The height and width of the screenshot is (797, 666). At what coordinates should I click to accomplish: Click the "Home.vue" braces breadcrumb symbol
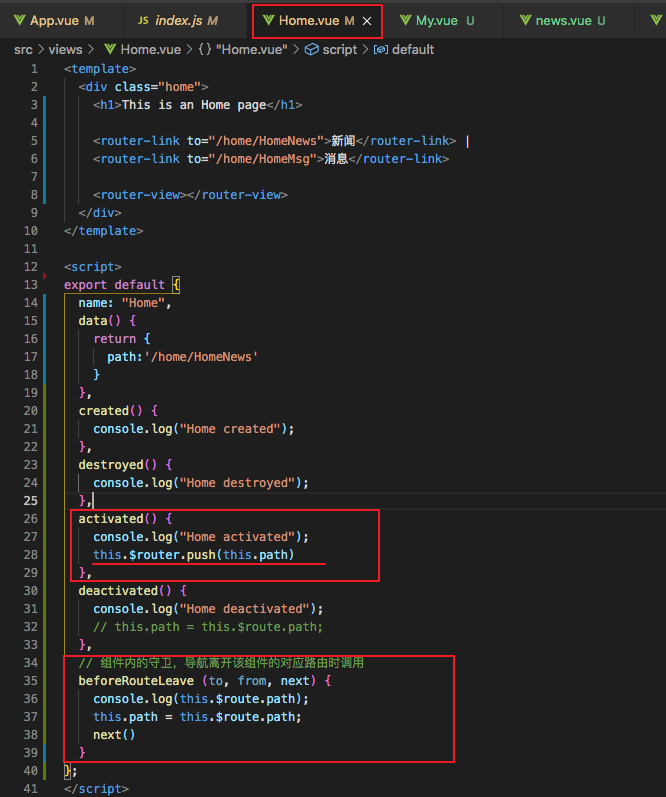tap(243, 50)
